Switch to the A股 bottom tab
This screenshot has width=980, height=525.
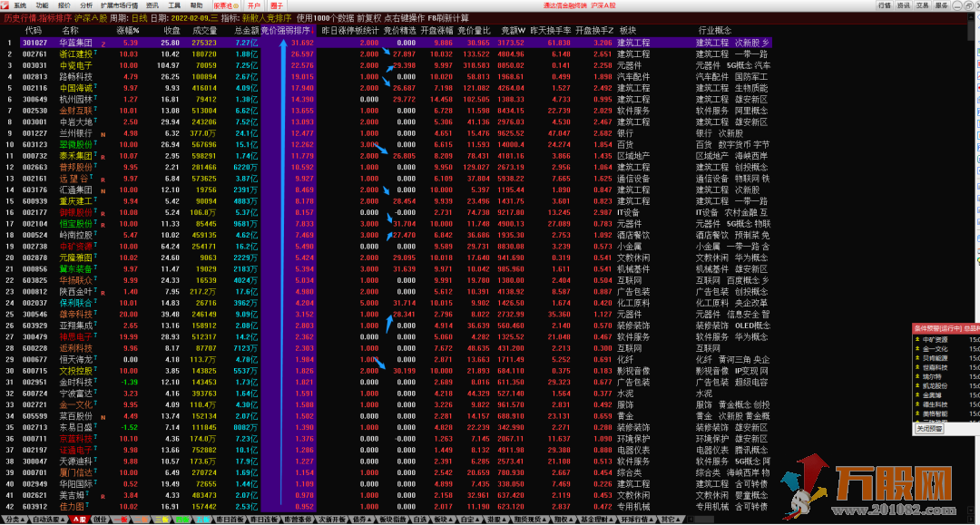pyautogui.click(x=80, y=519)
